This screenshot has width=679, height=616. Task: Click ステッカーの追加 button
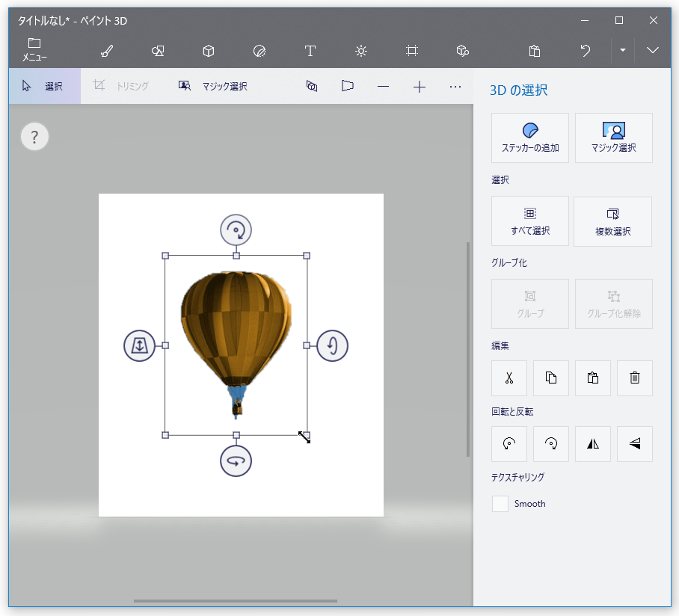click(530, 138)
